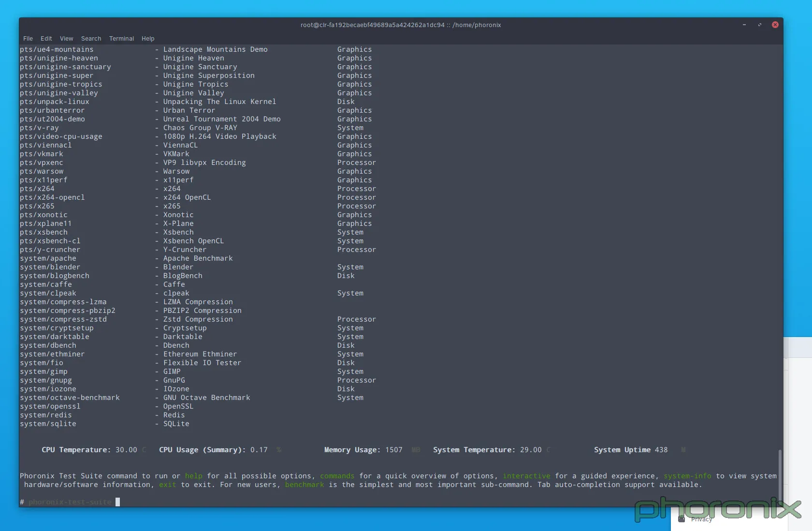Image resolution: width=812 pixels, height=531 pixels.
Task: Select the system/ethminer entry
Action: (x=52, y=354)
